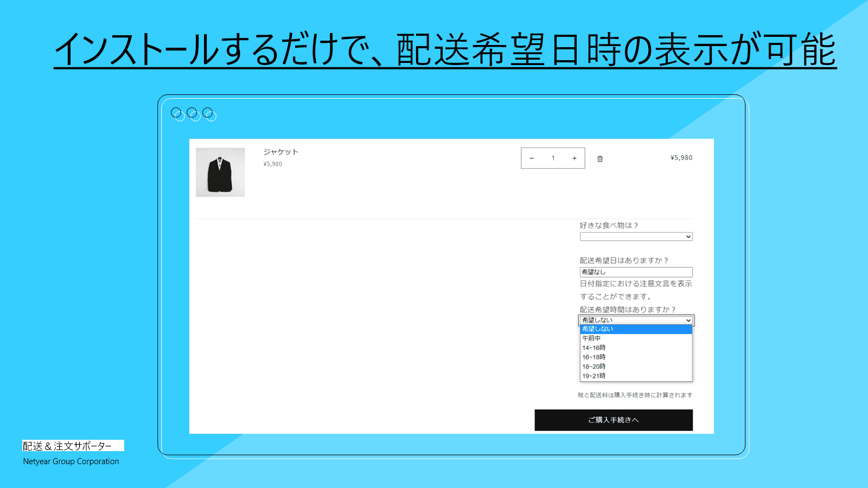Screen dimensions: 868x488
Task: Click the chevron on the 希望しない select box
Action: [687, 320]
